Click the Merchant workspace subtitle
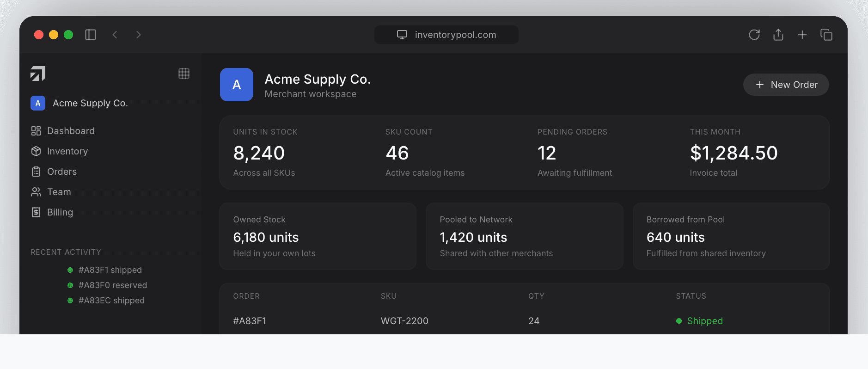868x369 pixels. [x=311, y=94]
